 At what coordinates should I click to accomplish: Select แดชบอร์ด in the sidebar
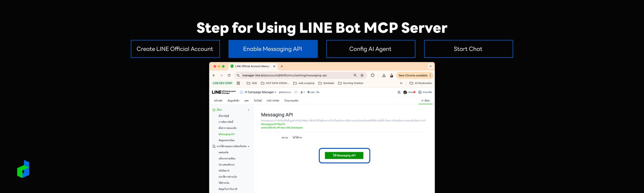223,152
